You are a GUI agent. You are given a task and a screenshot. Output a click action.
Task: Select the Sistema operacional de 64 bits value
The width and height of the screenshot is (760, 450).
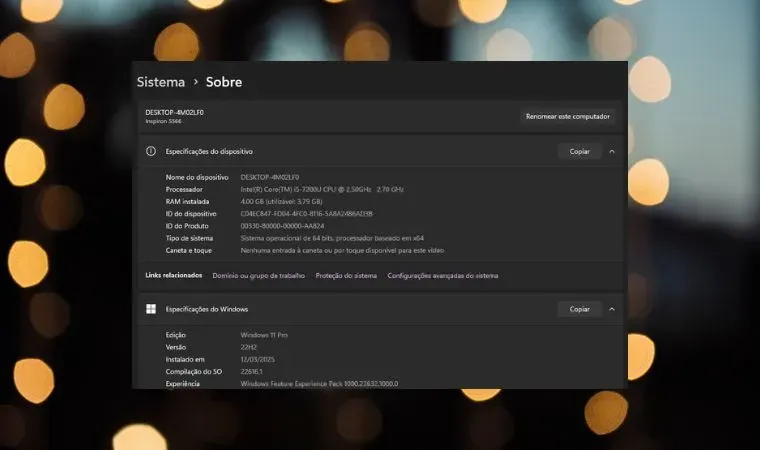click(x=332, y=238)
